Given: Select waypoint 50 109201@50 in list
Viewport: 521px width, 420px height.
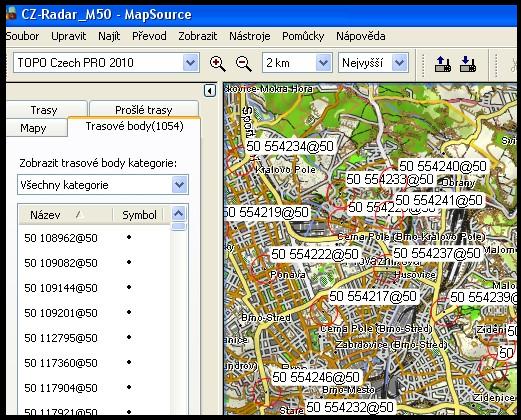Looking at the screenshot, I should point(61,313).
